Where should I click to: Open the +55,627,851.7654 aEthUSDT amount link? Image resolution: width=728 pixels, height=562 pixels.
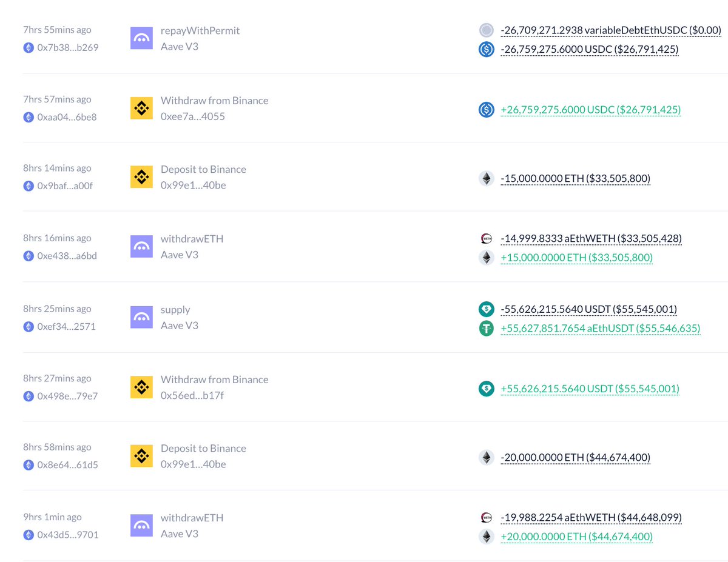601,329
